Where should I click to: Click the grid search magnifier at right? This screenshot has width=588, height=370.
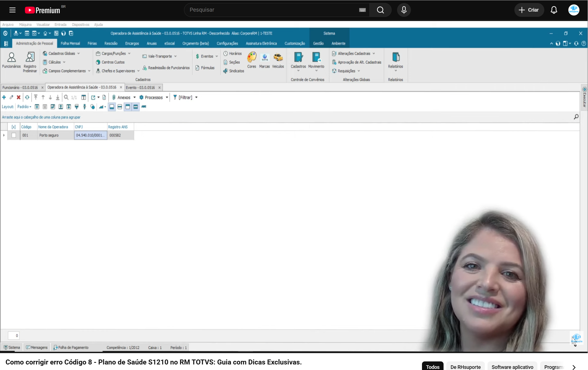click(x=576, y=117)
